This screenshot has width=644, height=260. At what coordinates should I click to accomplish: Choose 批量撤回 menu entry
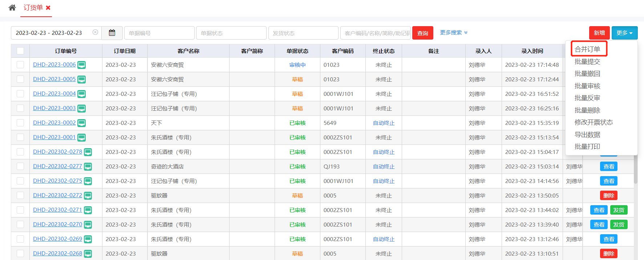tap(587, 74)
